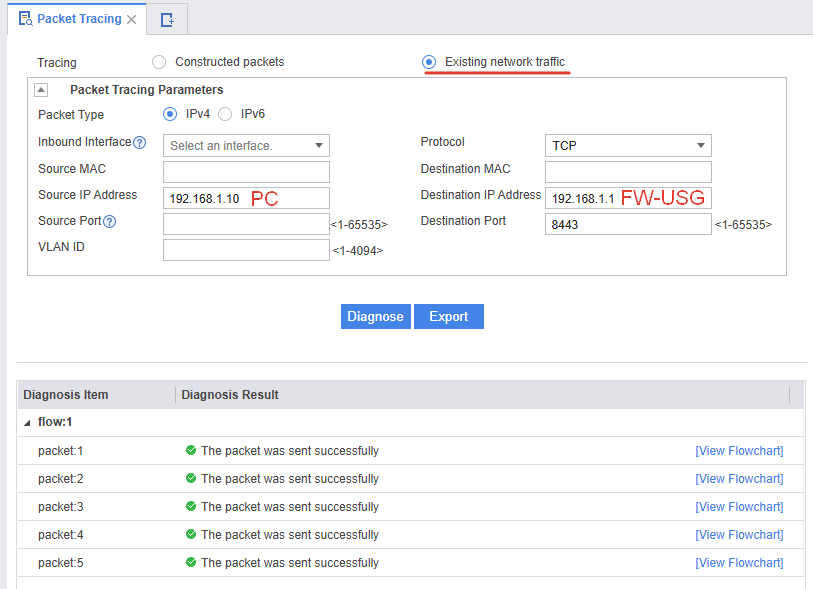The image size is (813, 589).
Task: Open View Flowchart for packet:1
Action: point(739,451)
